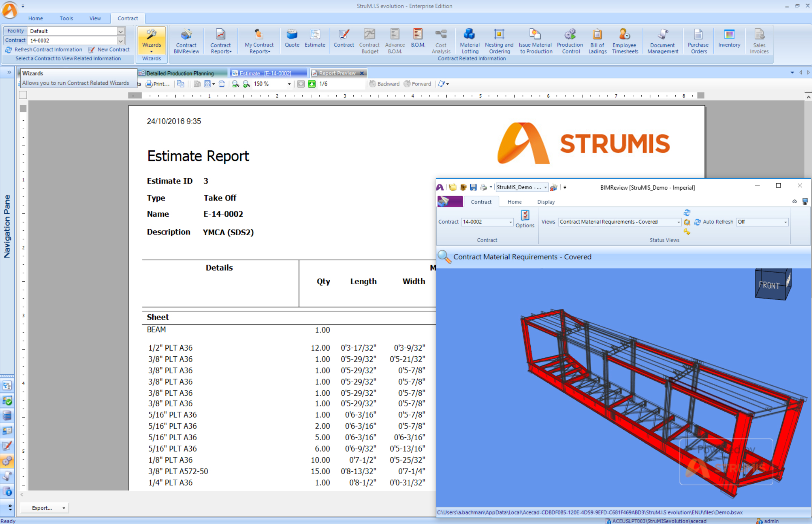Click New Contract

click(109, 49)
